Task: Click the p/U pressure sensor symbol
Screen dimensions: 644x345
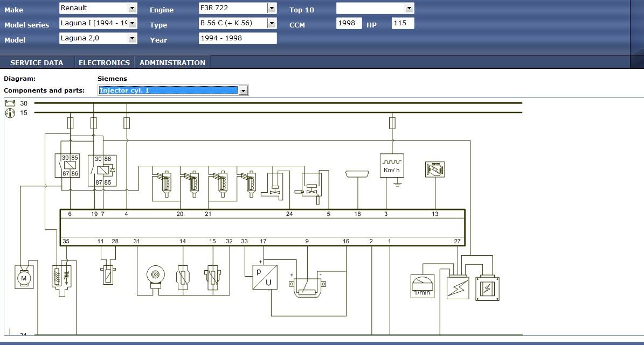Action: [265, 277]
